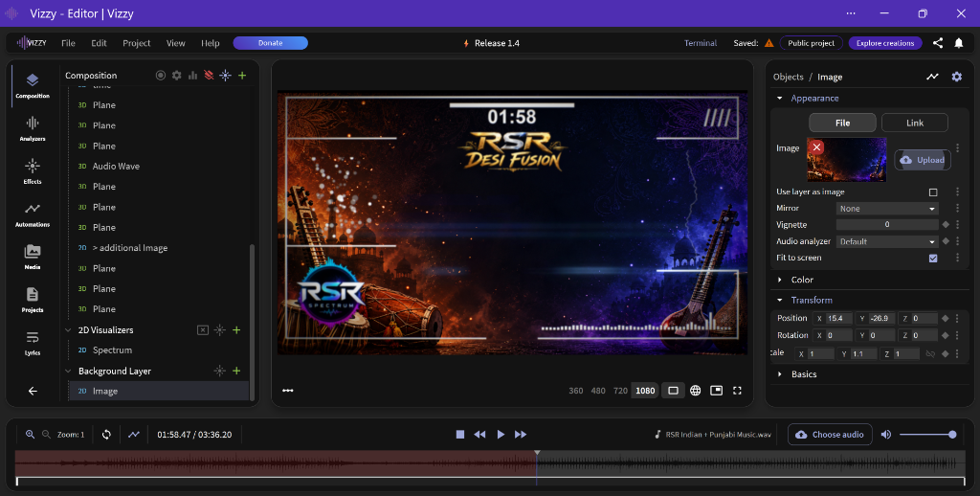
Task: Click the automation graph icon in Objects panel
Action: click(932, 77)
